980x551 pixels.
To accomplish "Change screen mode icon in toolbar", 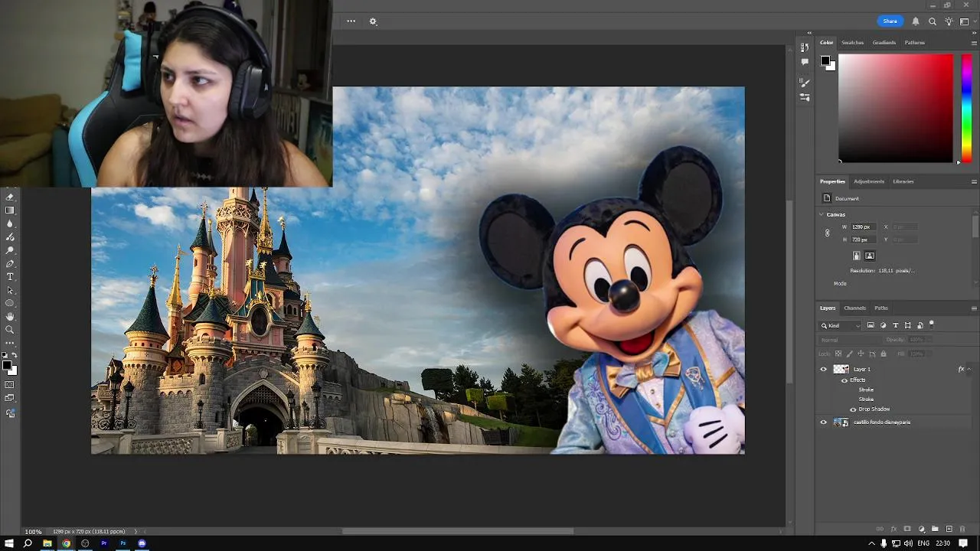I will point(10,398).
